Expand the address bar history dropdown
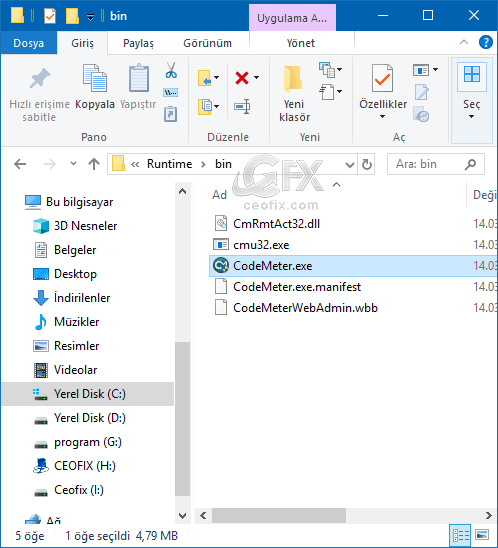 (349, 164)
